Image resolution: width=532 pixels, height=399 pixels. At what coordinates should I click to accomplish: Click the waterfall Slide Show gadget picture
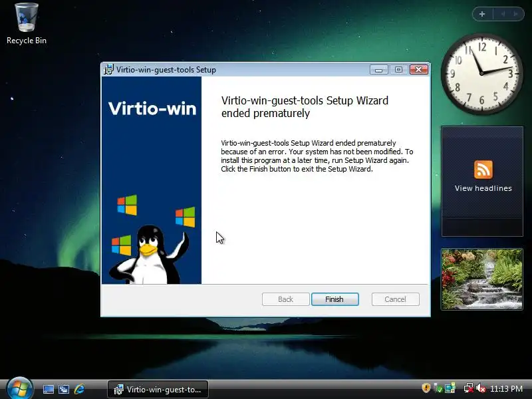(481, 279)
